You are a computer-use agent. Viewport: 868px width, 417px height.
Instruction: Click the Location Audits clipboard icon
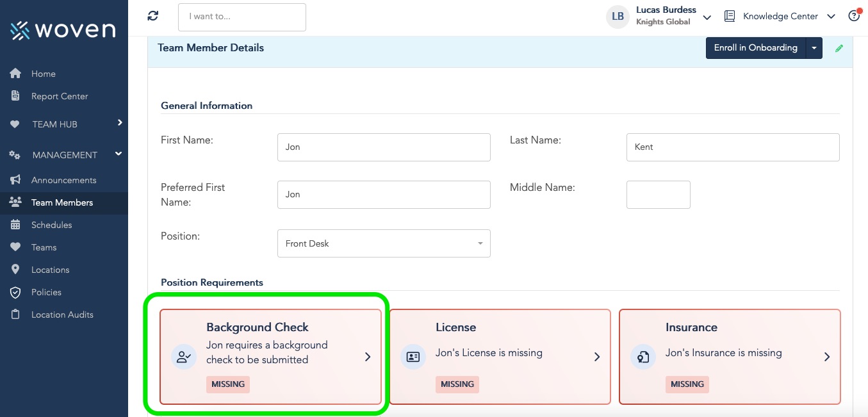tap(16, 315)
